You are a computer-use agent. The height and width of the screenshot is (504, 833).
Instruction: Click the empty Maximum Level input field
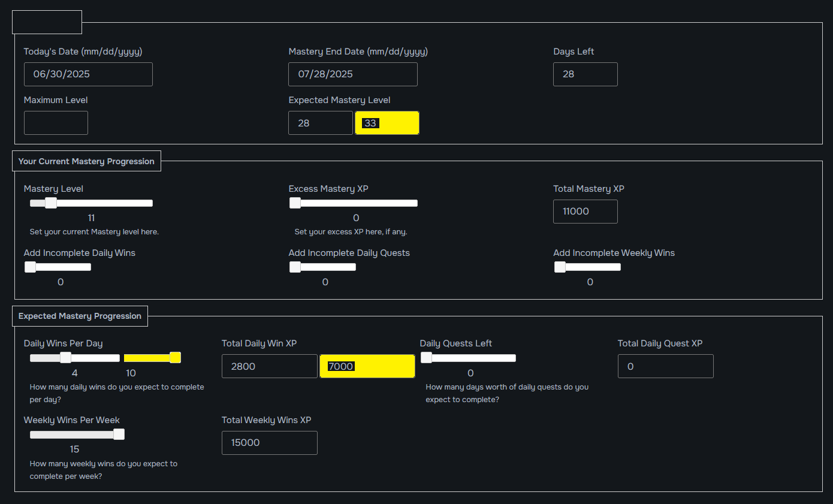point(56,123)
